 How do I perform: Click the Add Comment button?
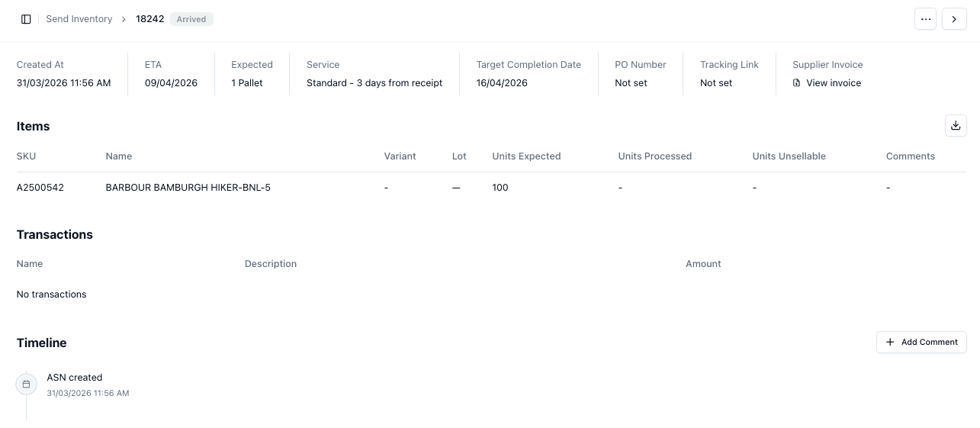[921, 343]
